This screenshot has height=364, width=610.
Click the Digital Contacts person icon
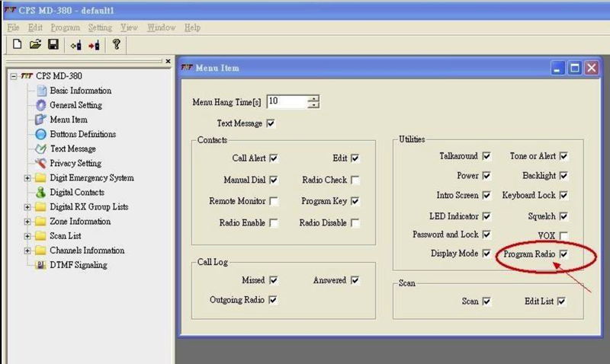40,193
